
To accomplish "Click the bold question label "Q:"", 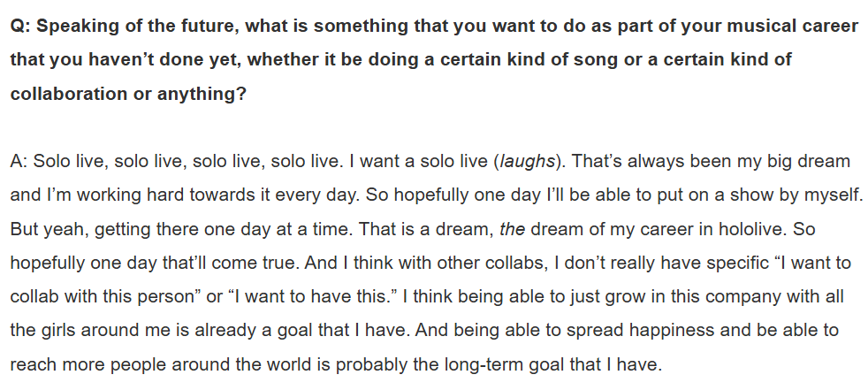I will (x=21, y=26).
